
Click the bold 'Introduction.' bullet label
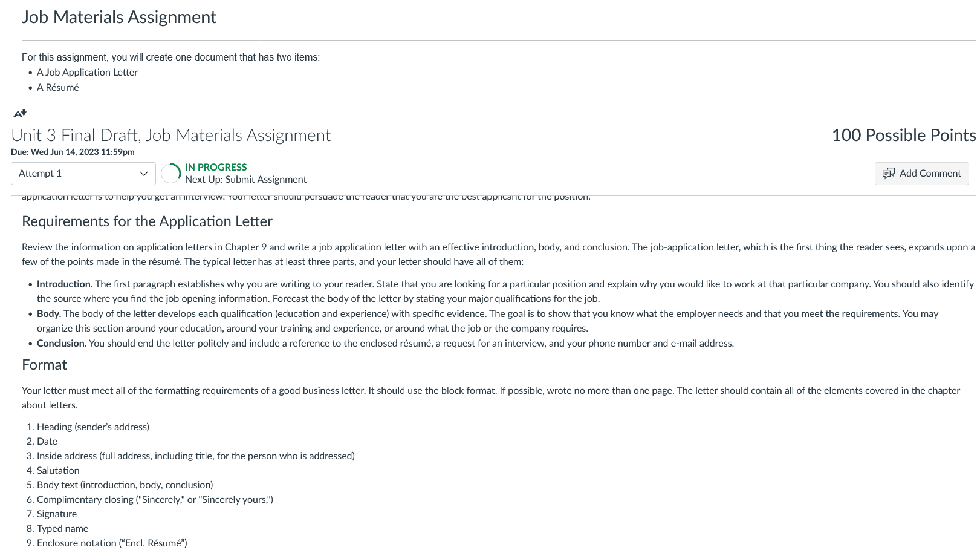point(65,284)
